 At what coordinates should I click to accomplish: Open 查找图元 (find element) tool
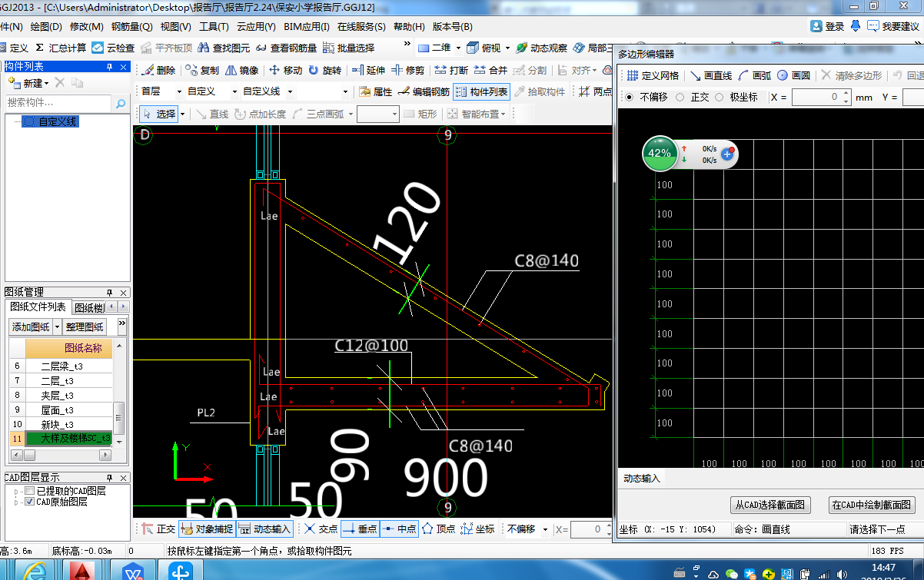224,48
